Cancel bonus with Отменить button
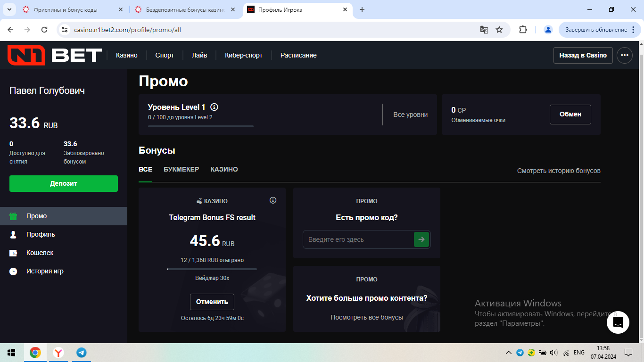Viewport: 644px width, 362px height. pos(212,302)
